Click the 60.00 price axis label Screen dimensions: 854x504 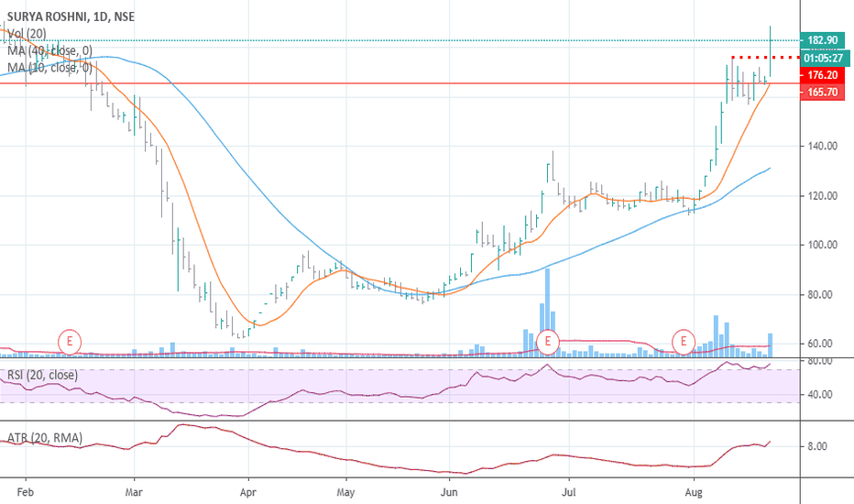click(820, 344)
